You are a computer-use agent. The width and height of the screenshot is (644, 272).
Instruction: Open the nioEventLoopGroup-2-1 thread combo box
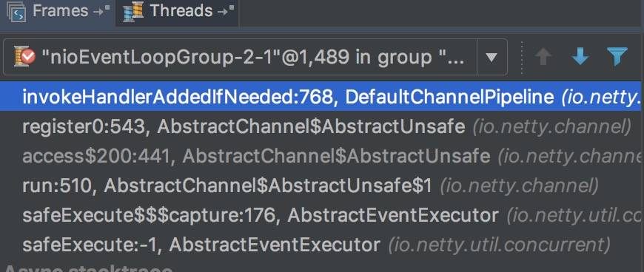coord(255,58)
